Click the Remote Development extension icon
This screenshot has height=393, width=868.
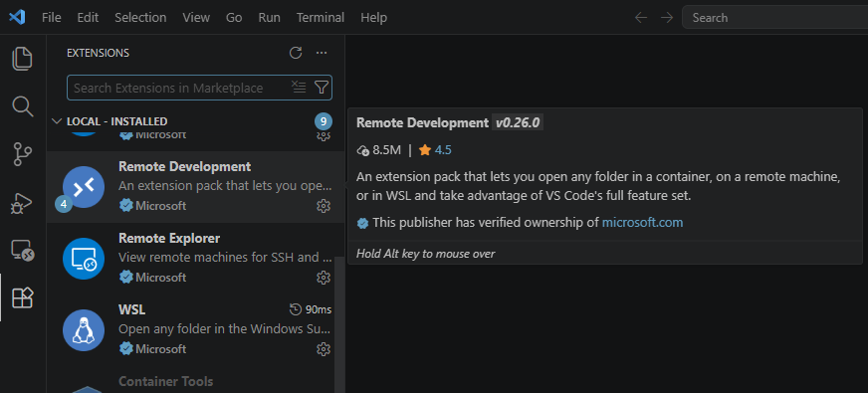click(84, 187)
